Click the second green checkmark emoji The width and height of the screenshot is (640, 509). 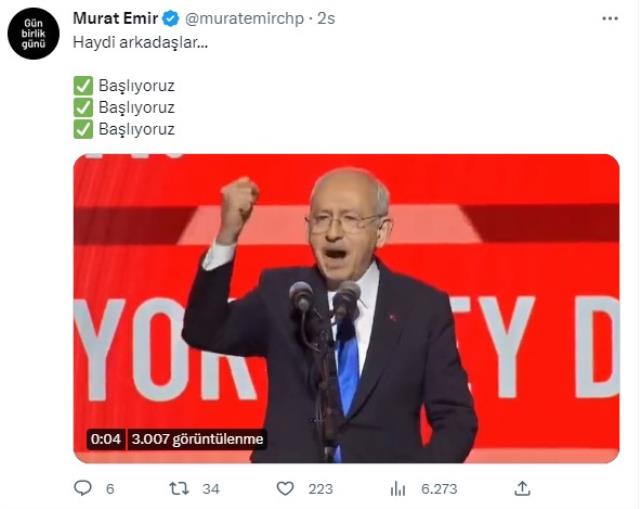pyautogui.click(x=83, y=107)
